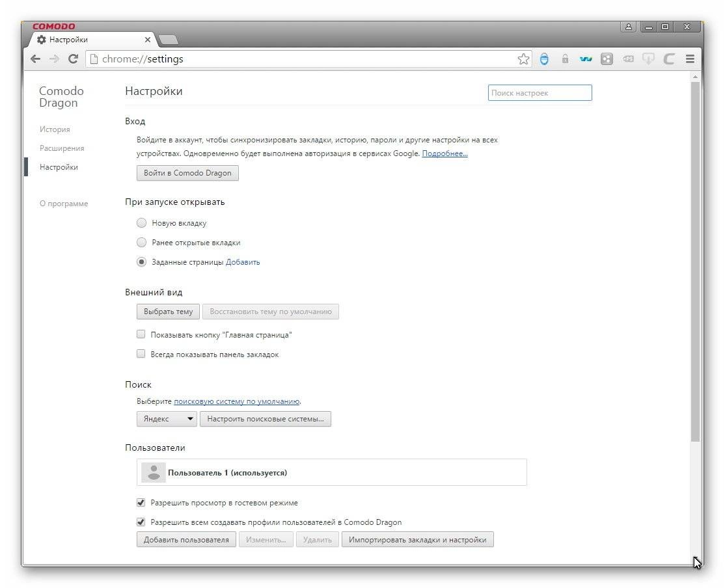
Task: Click Настроить поисковые системы button
Action: 266,419
